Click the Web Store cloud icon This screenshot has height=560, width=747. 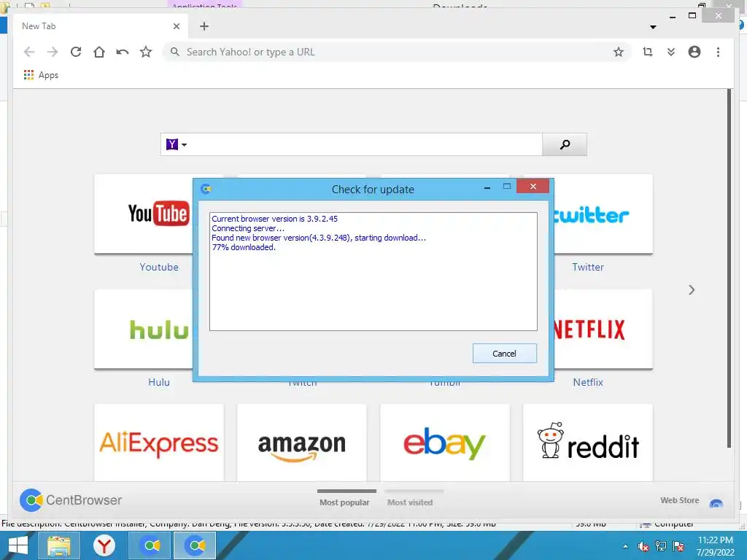(716, 503)
